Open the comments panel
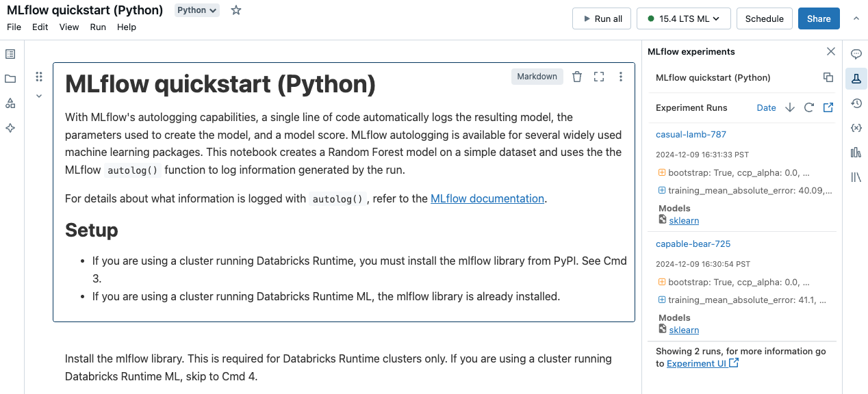 pyautogui.click(x=856, y=53)
